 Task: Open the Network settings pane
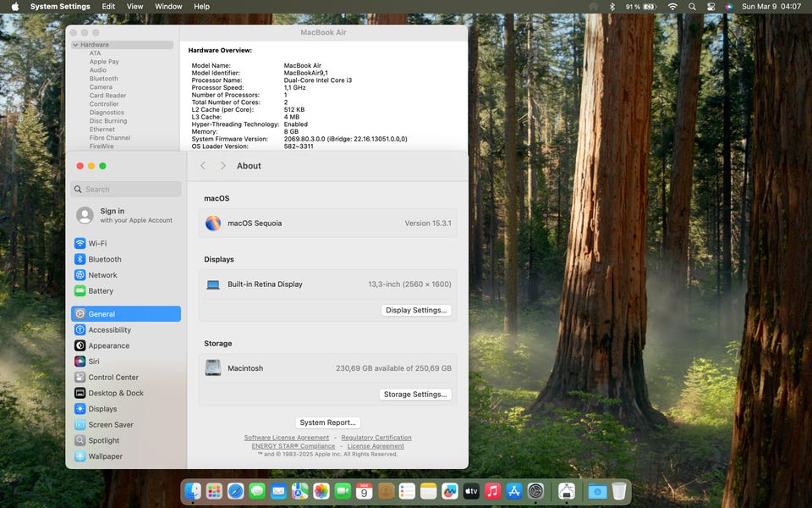click(x=102, y=275)
